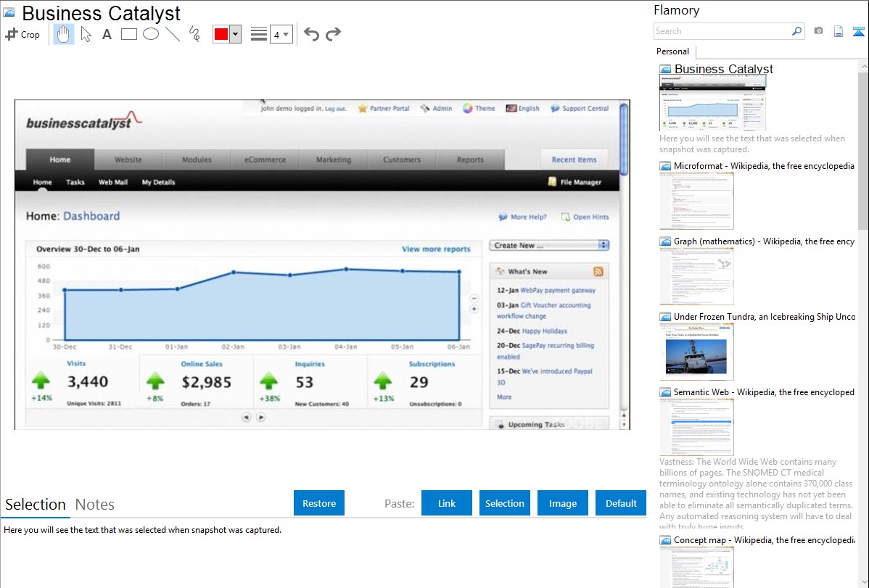Open Graph (mathematics) snapshot thumbnail

pyautogui.click(x=696, y=276)
